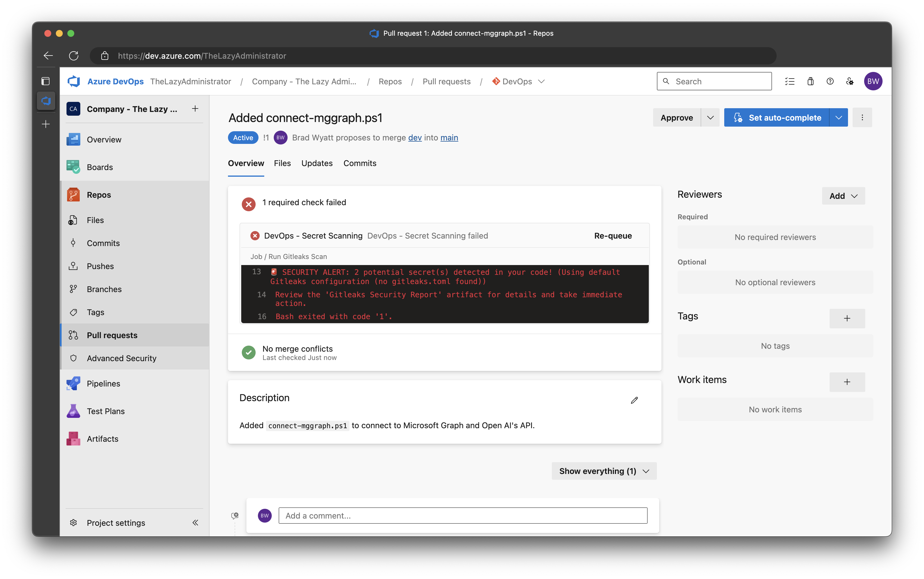Open the Azure DevOps pinned tab icon
The image size is (924, 579).
tap(46, 101)
